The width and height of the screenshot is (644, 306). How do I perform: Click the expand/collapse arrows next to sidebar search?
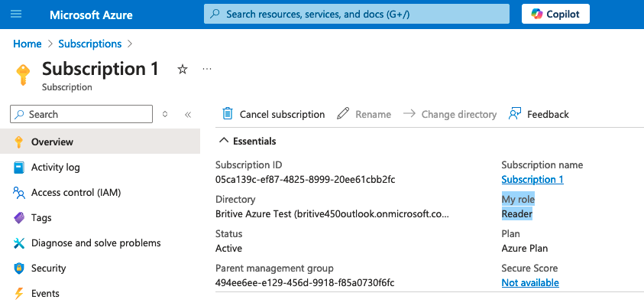click(x=165, y=114)
